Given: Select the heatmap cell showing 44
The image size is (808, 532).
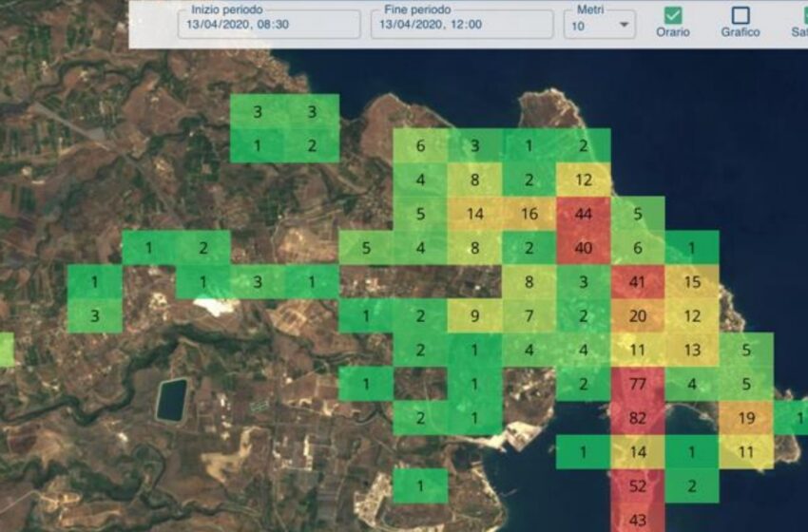Looking at the screenshot, I should pyautogui.click(x=584, y=214).
